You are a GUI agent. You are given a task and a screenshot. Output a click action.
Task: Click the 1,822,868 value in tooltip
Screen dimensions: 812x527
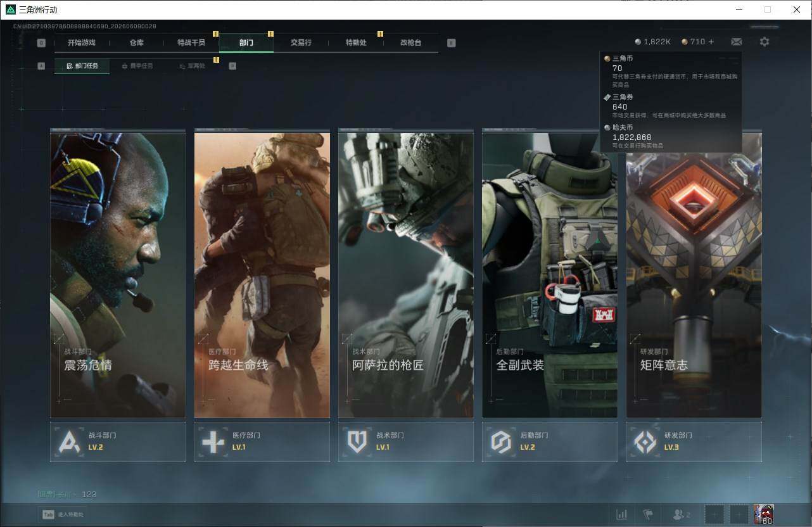coord(631,137)
